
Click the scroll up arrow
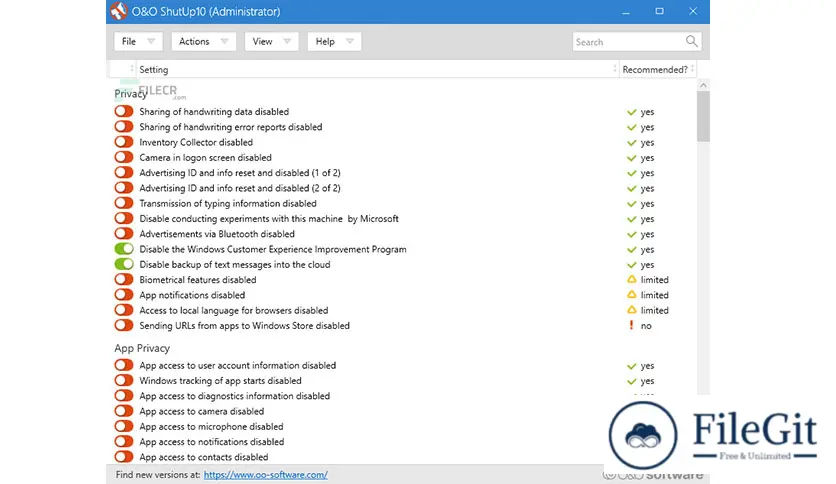703,85
